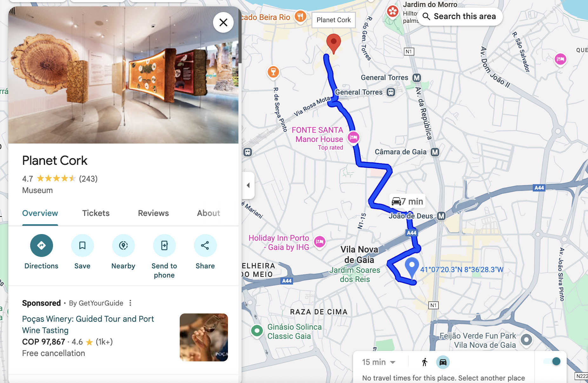Switch to the Reviews tab

(x=153, y=213)
